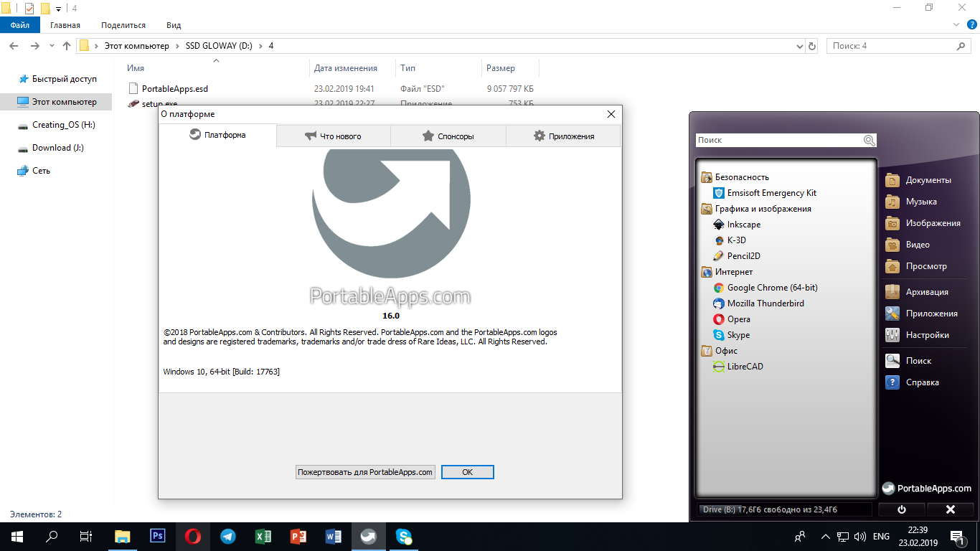Open the Поделиться ribbon tab
Image resolution: width=980 pixels, height=551 pixels.
(x=123, y=25)
